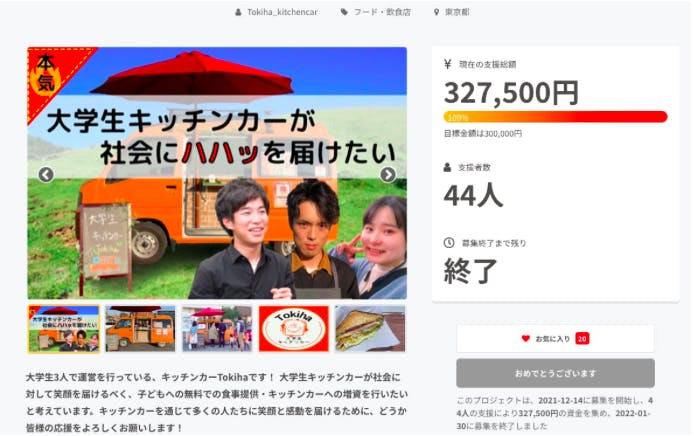The image size is (694, 436).
Task: Advance carousel with right arrow
Action: point(388,175)
